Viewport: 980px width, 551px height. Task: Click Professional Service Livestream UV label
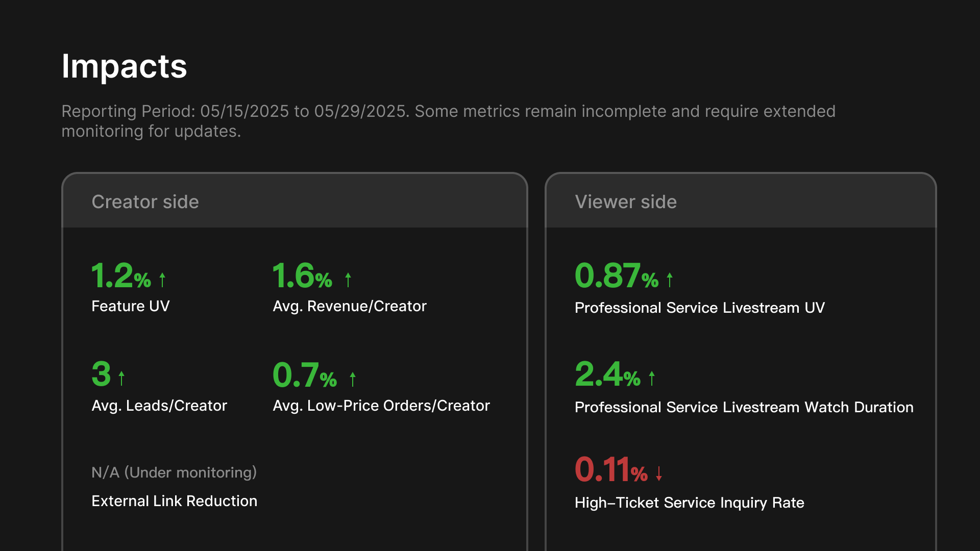(699, 308)
